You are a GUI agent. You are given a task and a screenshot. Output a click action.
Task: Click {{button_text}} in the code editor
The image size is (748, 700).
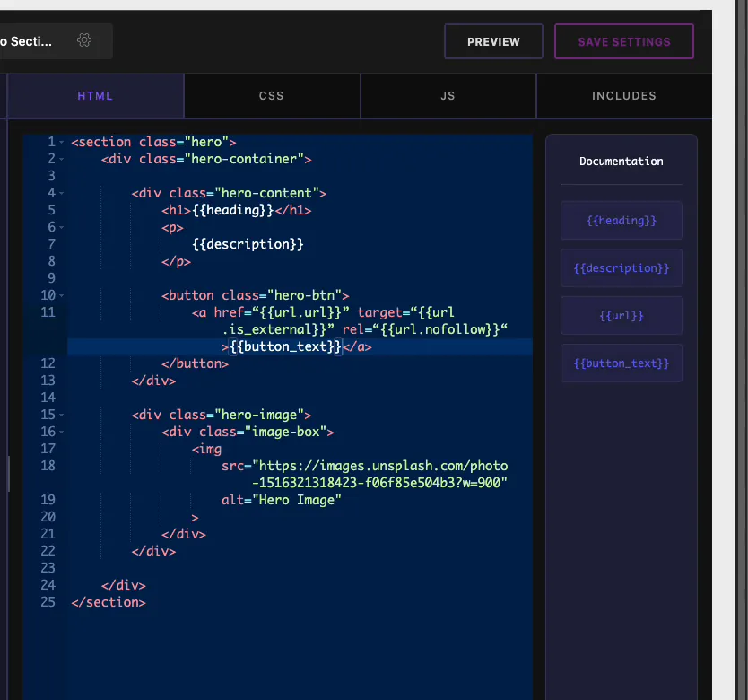pyautogui.click(x=286, y=346)
